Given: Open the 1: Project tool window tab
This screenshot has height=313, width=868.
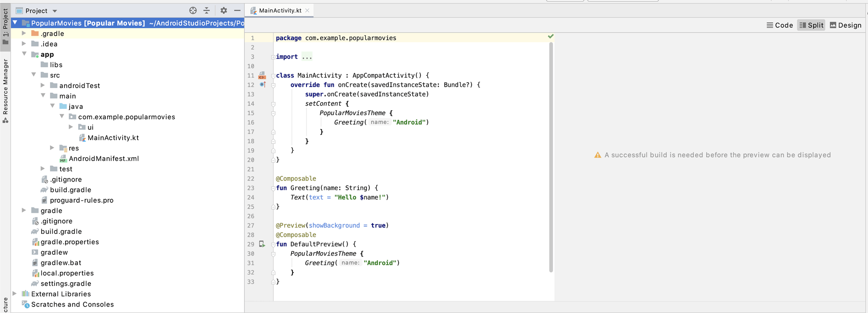Looking at the screenshot, I should tap(5, 26).
